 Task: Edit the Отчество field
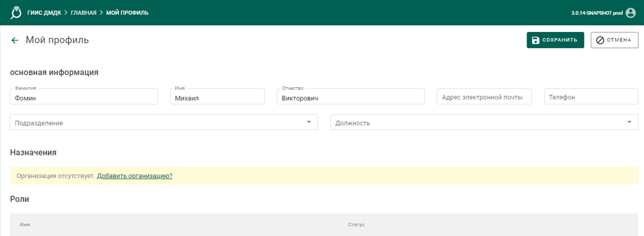(x=350, y=97)
